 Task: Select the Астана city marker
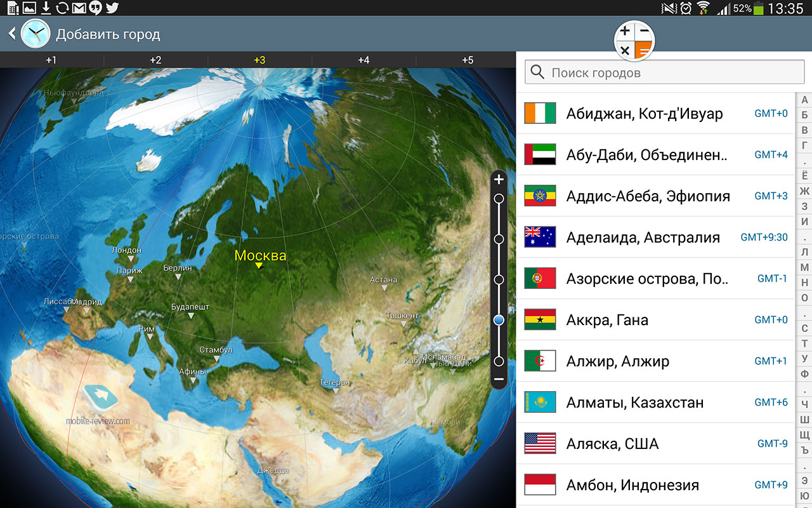tap(384, 283)
